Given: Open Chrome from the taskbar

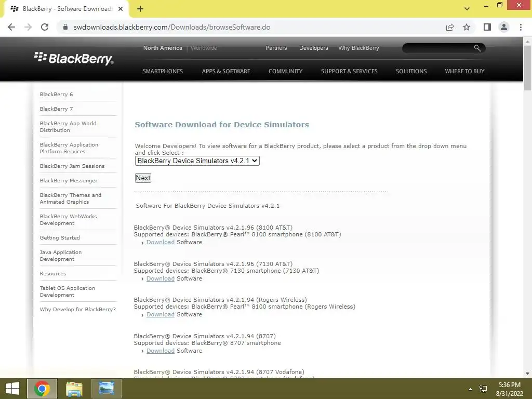Looking at the screenshot, I should (42, 389).
